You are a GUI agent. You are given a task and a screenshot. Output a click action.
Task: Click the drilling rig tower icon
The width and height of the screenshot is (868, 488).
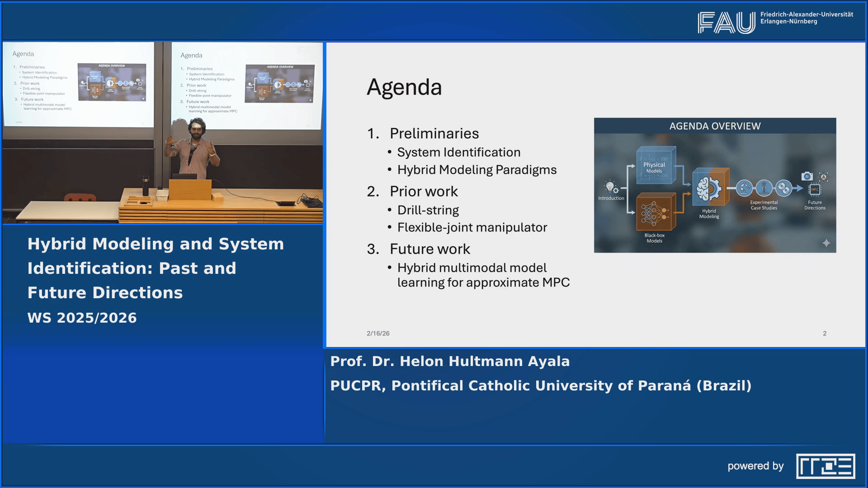click(x=764, y=188)
